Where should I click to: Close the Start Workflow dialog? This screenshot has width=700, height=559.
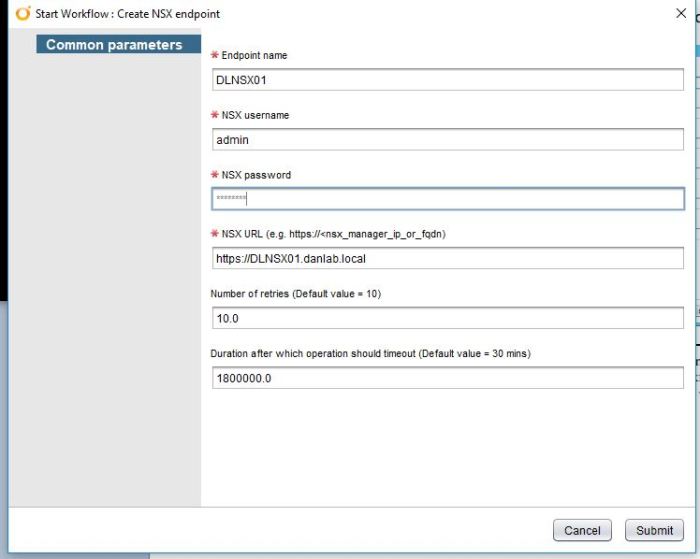tap(681, 13)
